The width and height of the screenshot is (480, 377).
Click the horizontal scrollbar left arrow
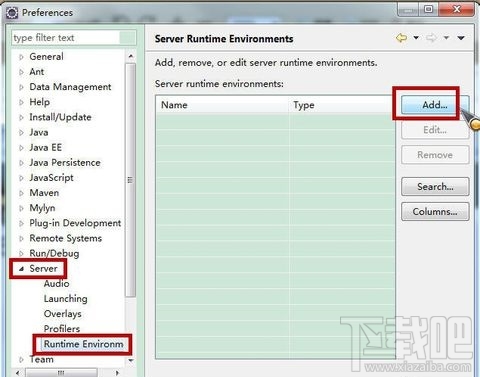18,373
